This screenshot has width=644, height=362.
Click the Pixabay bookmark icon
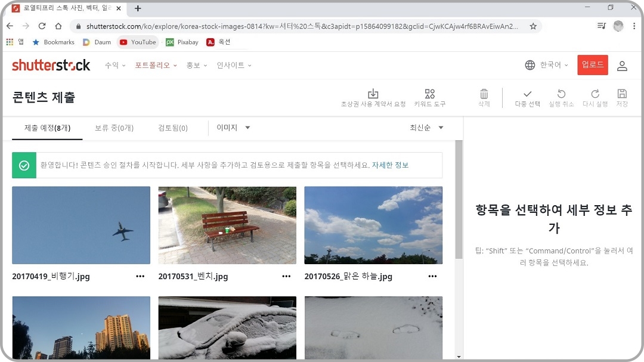click(171, 42)
